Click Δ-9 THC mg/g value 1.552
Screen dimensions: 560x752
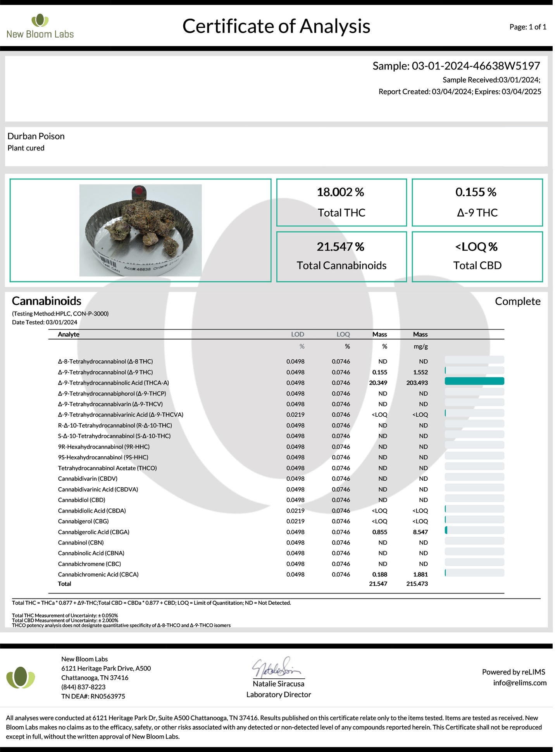point(420,372)
